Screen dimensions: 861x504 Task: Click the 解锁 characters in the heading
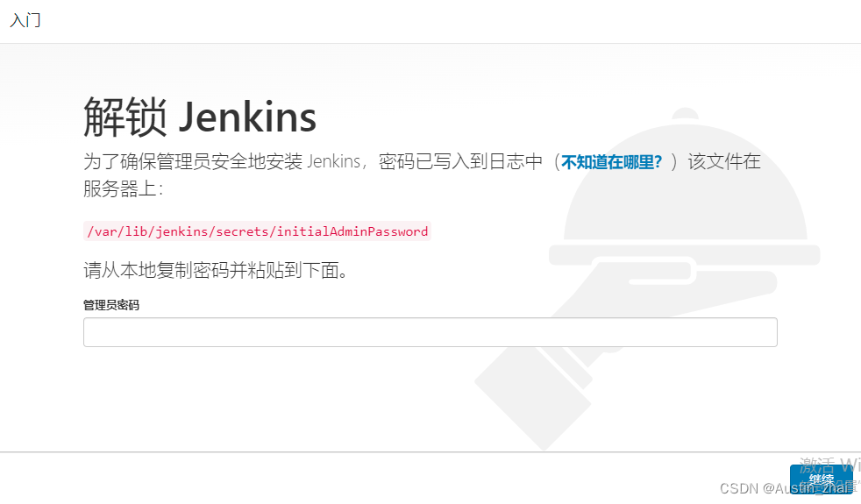click(125, 117)
